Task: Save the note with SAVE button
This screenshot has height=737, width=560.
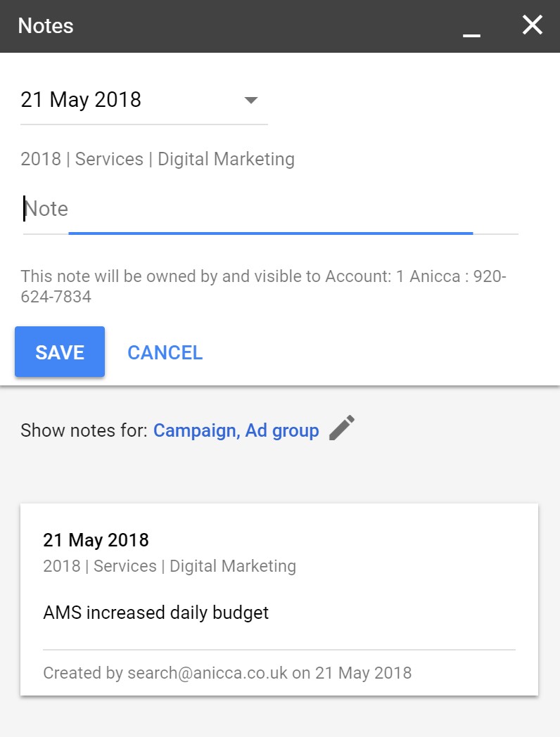Action: click(60, 352)
